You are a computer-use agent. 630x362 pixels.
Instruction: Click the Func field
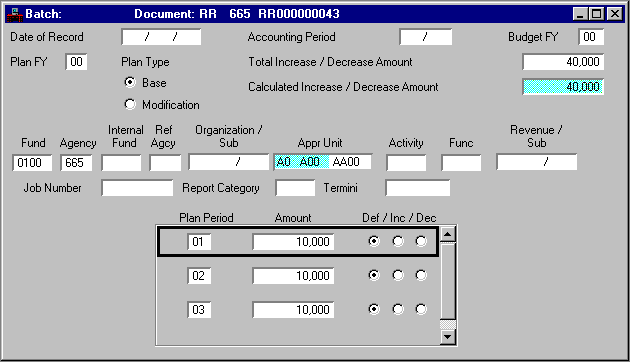(x=461, y=163)
